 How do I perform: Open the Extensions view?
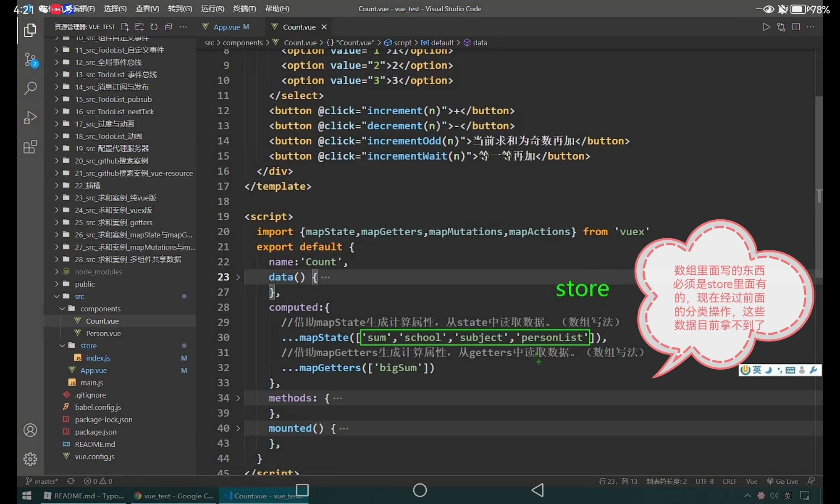click(30, 147)
